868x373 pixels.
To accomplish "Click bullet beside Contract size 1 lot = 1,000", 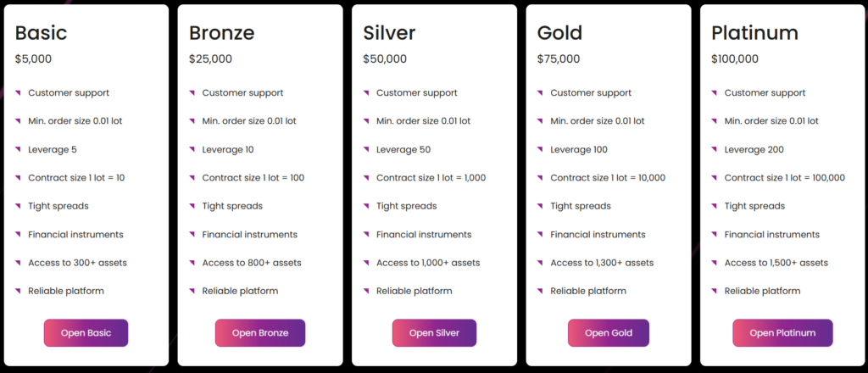I will click(x=366, y=178).
